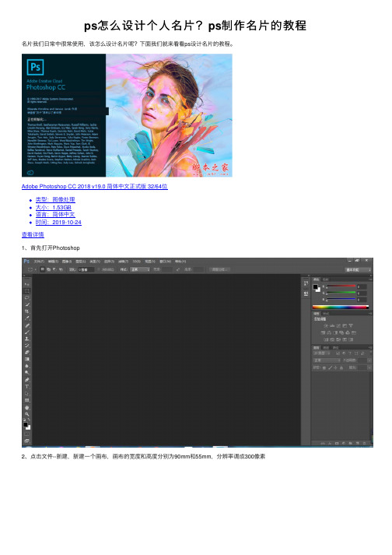Choose Add to Selection mode
This screenshot has height=555, width=392.
pyautogui.click(x=49, y=269)
